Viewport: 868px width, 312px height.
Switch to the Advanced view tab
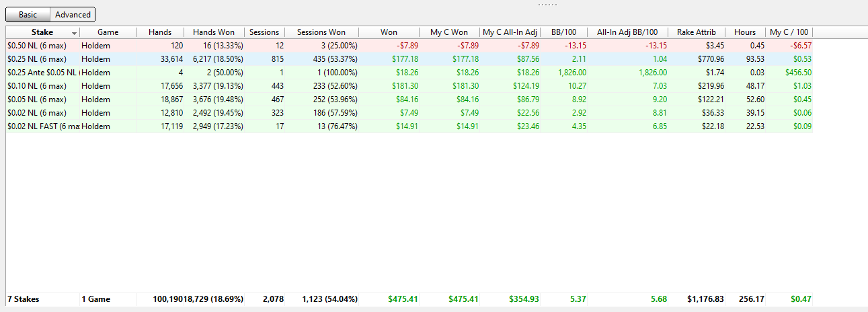coord(73,14)
